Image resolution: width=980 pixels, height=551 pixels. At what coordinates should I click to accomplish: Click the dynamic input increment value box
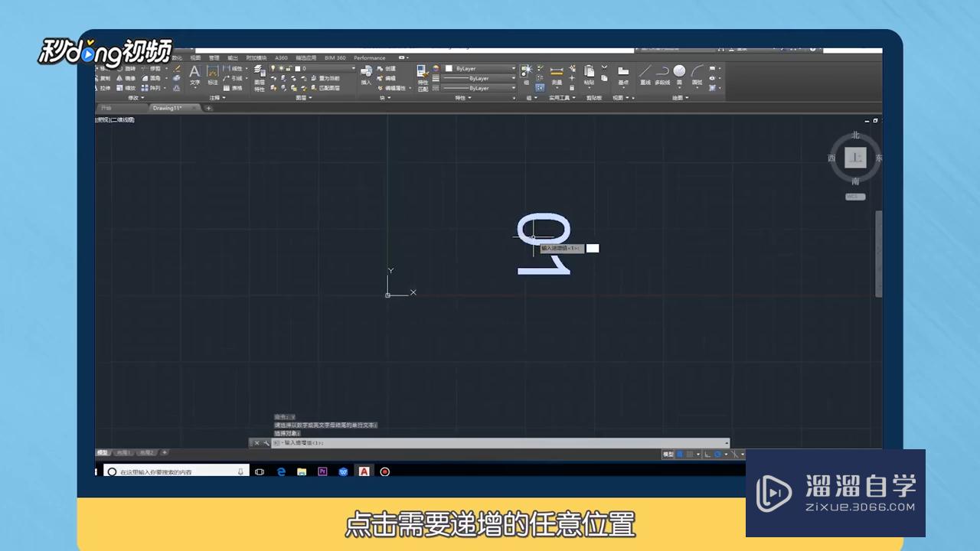click(x=593, y=248)
